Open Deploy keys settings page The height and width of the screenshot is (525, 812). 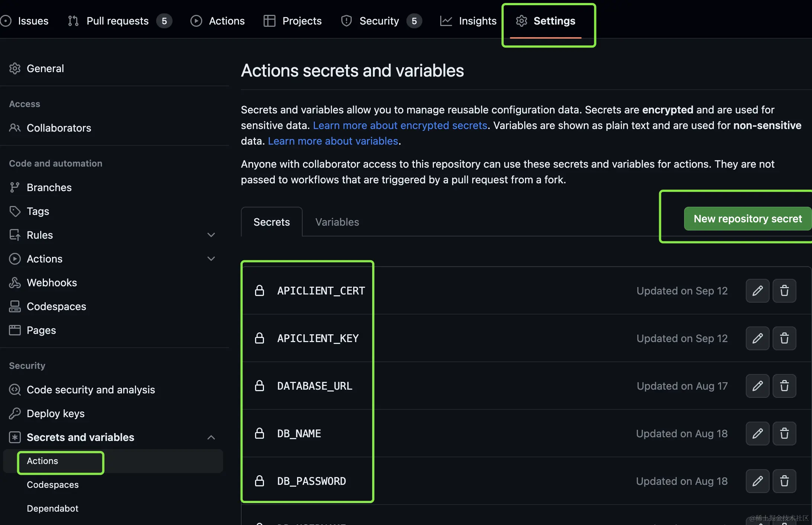(x=55, y=413)
